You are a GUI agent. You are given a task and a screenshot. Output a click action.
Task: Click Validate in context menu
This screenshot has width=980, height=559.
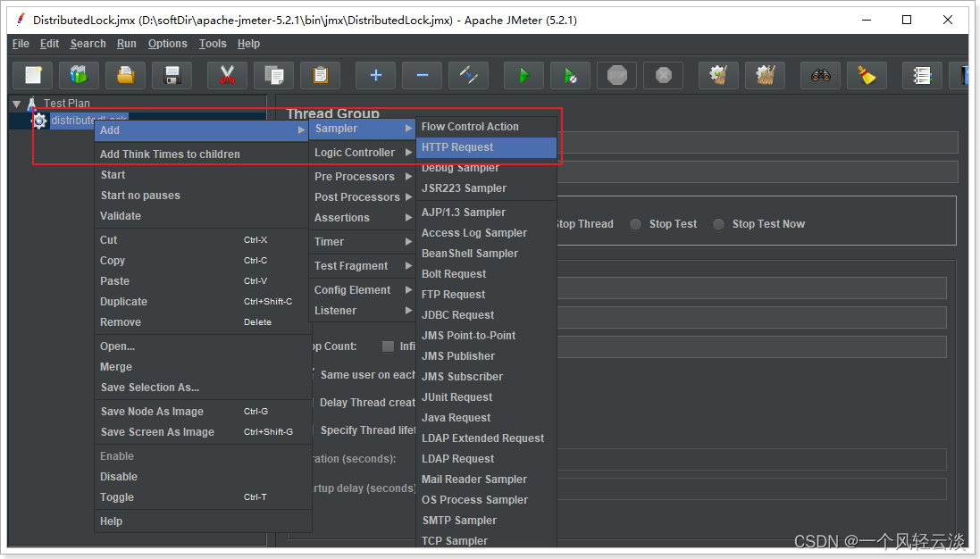(x=201, y=216)
